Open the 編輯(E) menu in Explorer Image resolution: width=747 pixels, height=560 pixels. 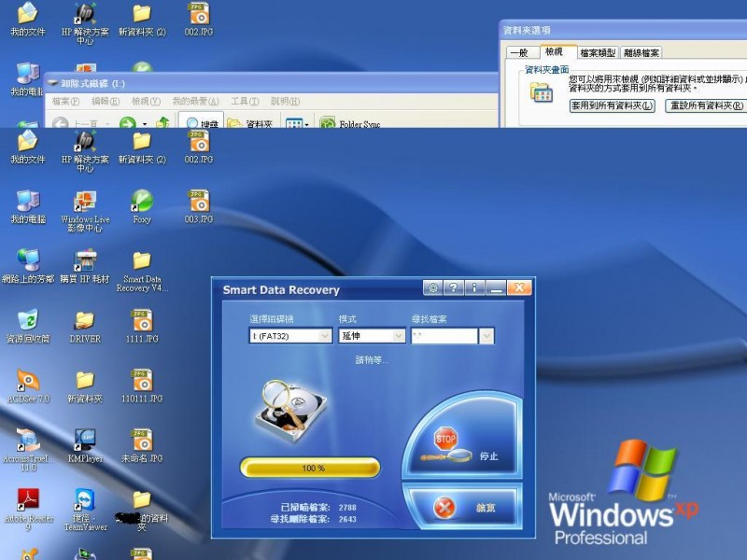pos(106,101)
